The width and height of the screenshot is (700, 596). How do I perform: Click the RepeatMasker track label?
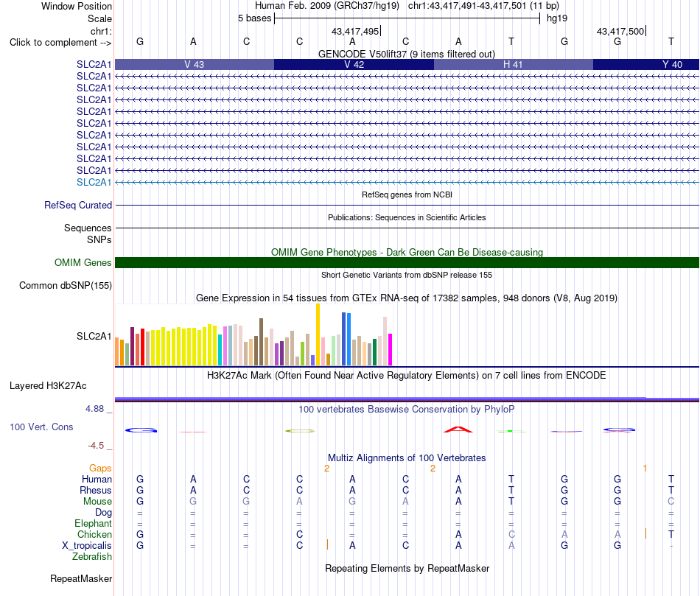tap(81, 578)
